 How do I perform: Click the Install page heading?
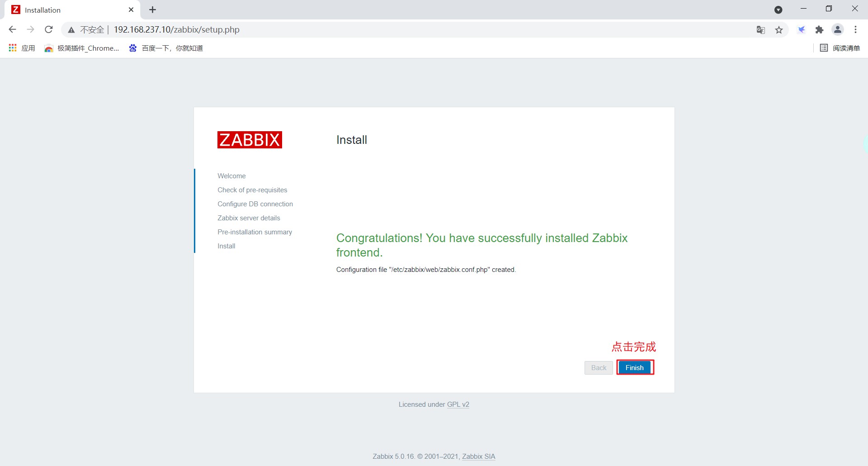(352, 140)
